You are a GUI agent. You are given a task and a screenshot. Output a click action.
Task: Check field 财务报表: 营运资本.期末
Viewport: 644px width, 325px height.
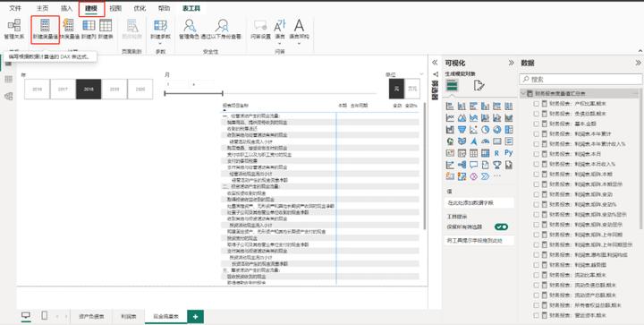click(x=537, y=315)
